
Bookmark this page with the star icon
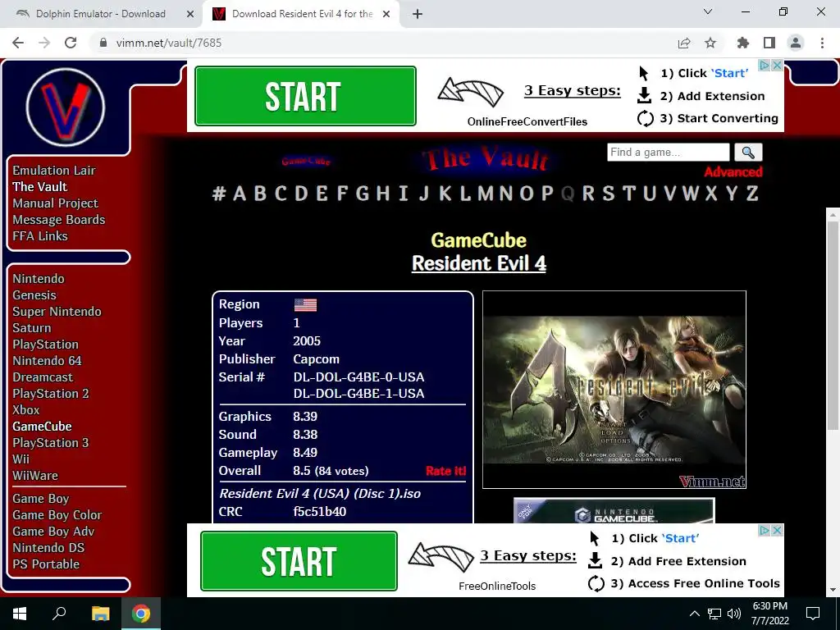710,43
